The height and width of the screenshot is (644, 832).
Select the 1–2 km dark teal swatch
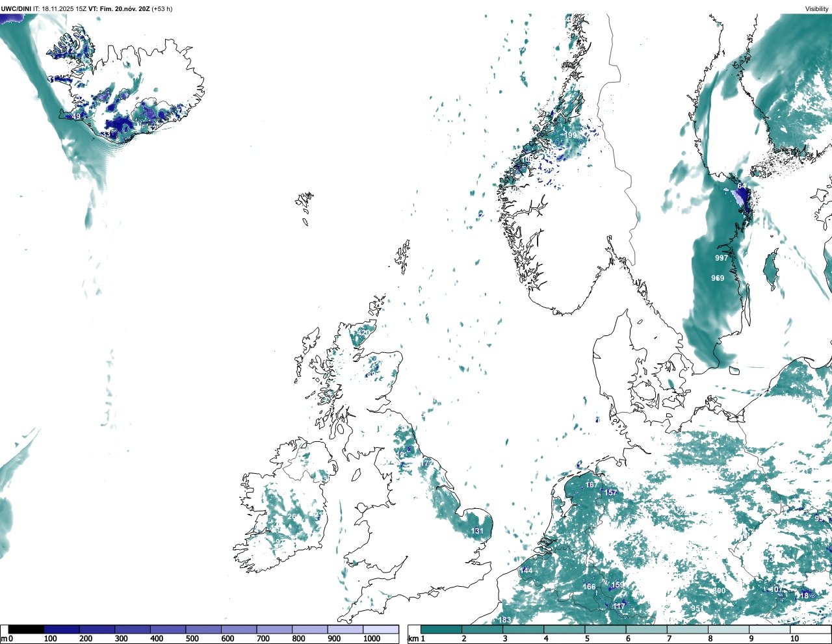click(441, 629)
